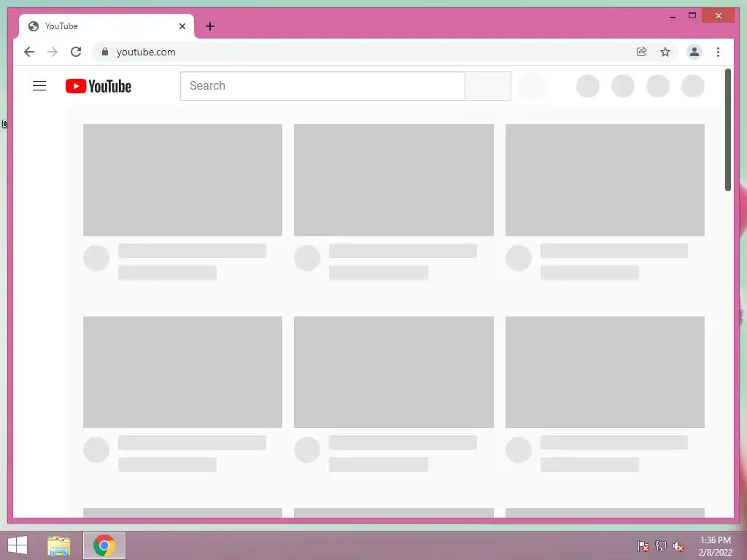
Task: Click into the YouTube Search field
Action: pos(322,86)
